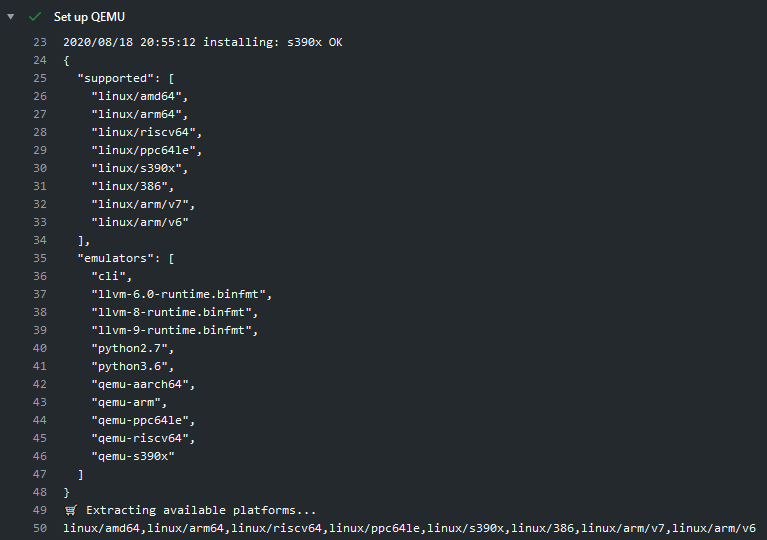Select the "Set up QEMU" step title

click(x=90, y=17)
